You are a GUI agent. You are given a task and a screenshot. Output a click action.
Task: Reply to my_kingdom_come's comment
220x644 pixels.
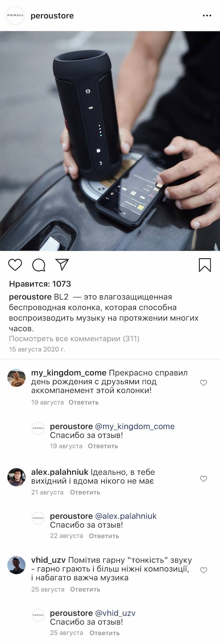(x=84, y=402)
